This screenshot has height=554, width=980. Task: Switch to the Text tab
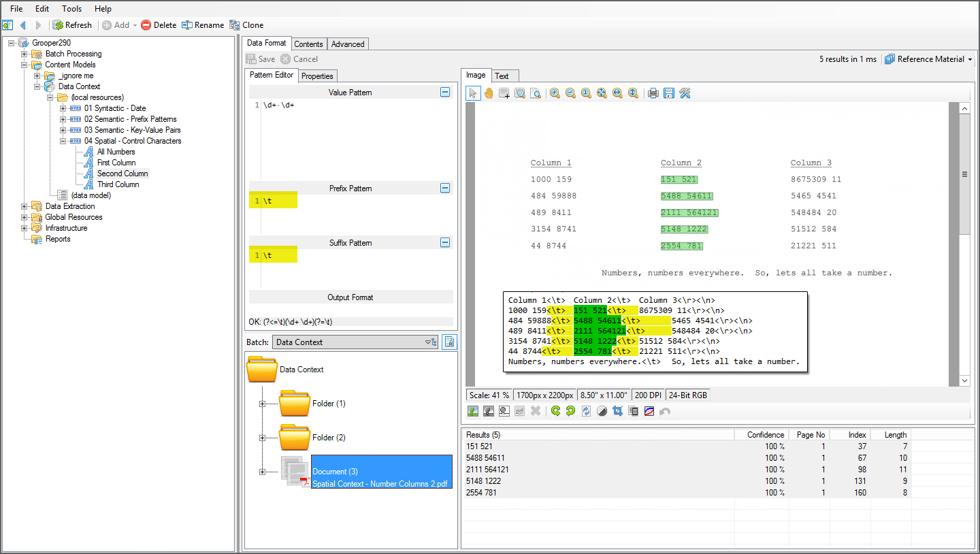coord(502,76)
